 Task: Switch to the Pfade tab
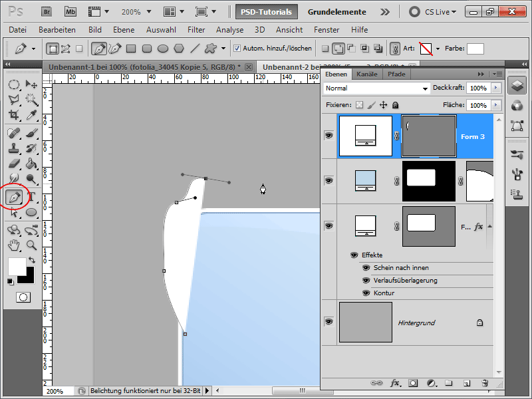click(396, 74)
